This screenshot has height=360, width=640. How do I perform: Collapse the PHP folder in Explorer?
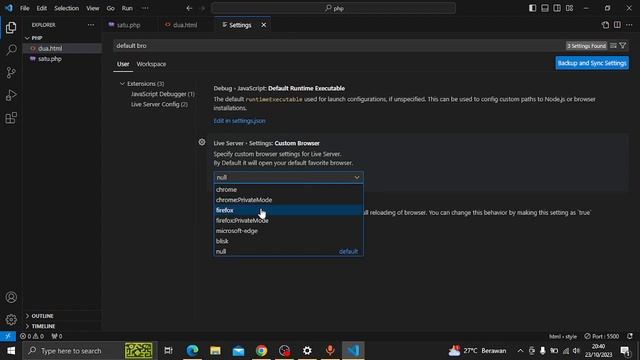27,38
